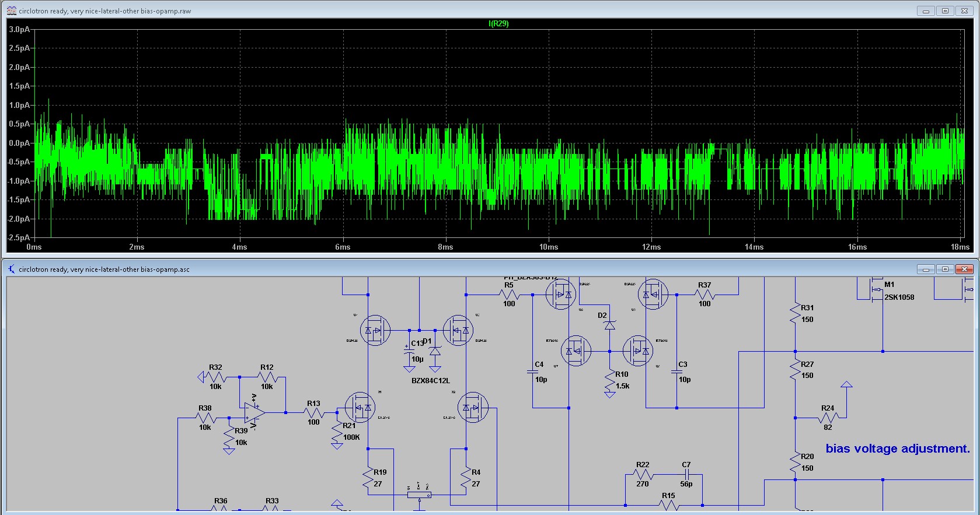Select the C4 10p capacitor symbol
This screenshot has width=980, height=515.
533,371
